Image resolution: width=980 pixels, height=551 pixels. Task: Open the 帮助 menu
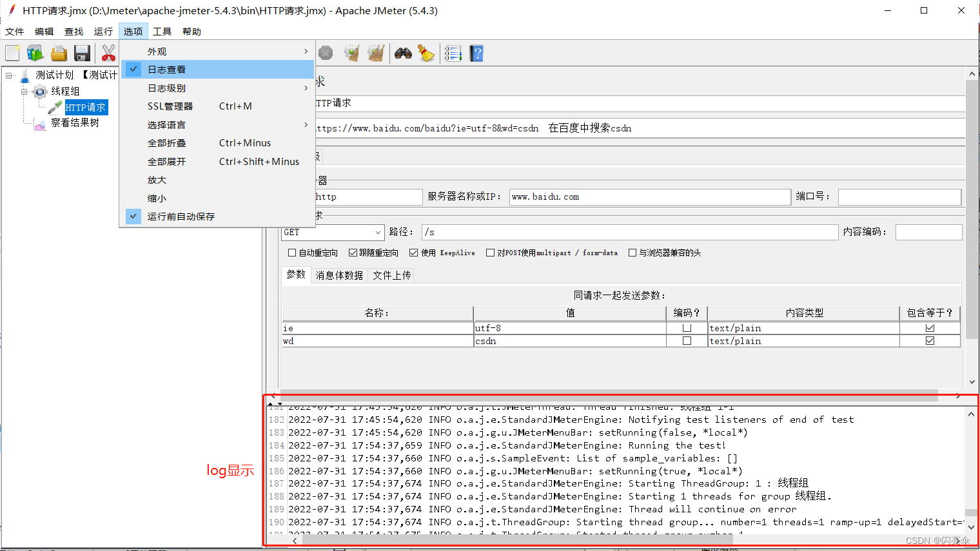click(191, 31)
